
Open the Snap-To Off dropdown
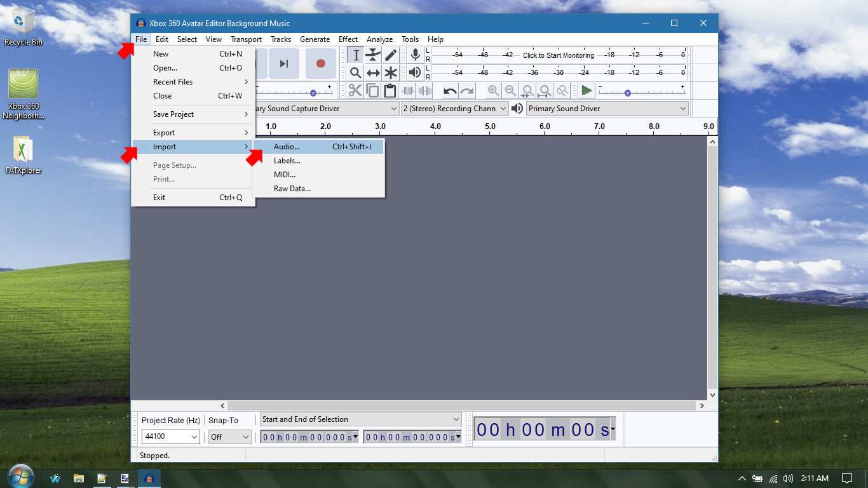[246, 437]
